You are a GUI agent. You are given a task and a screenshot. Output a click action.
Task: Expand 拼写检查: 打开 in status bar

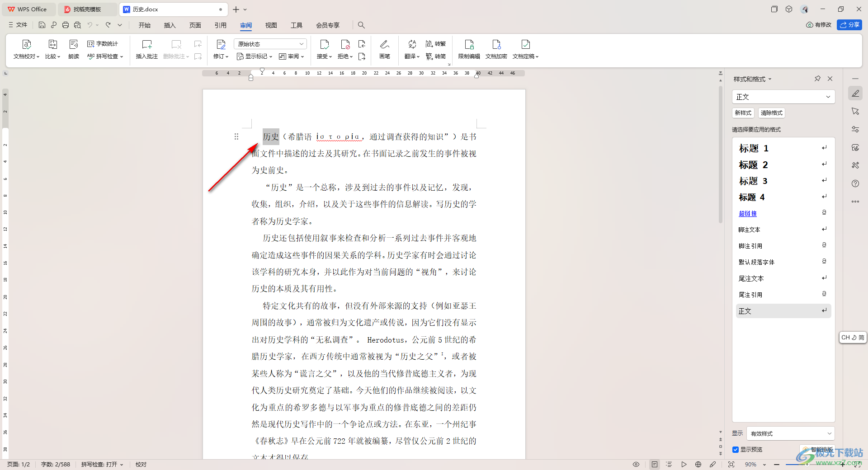(102, 464)
